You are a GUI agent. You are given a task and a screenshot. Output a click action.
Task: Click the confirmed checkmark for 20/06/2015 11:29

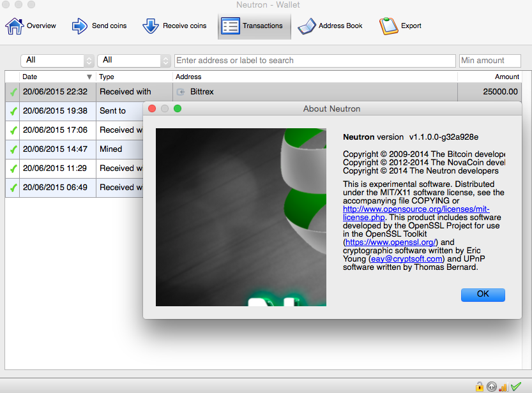pos(13,168)
